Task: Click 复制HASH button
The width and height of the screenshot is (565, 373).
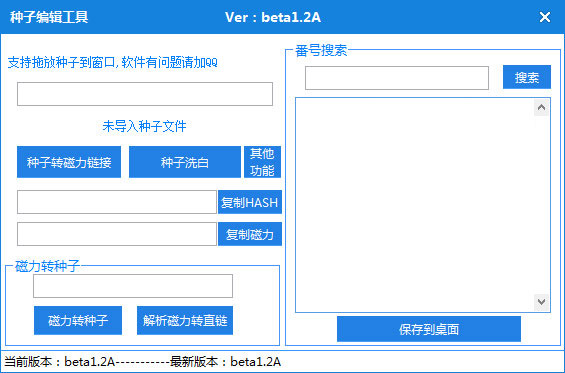Action: point(250,202)
